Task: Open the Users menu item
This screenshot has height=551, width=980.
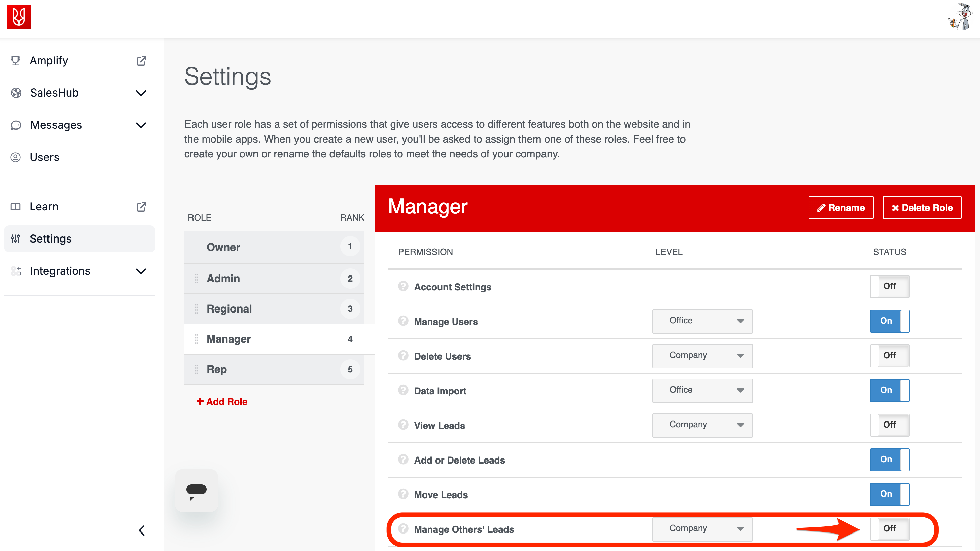Action: click(x=44, y=157)
